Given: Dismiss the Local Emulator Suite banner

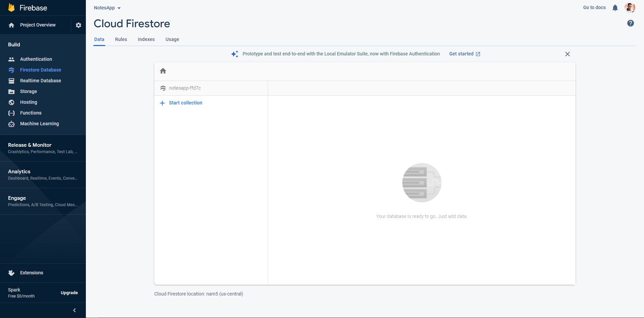Looking at the screenshot, I should pos(568,54).
